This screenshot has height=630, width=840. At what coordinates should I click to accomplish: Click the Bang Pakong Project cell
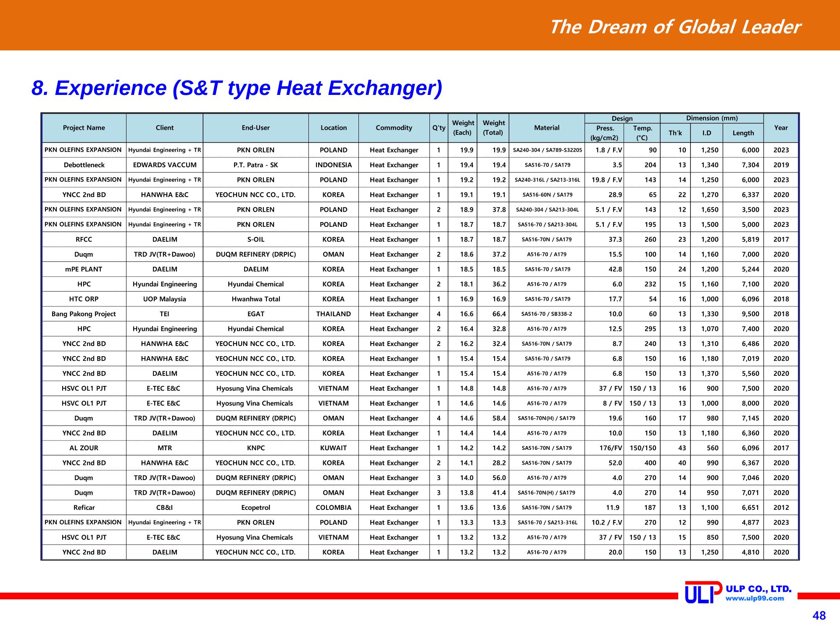[84, 314]
